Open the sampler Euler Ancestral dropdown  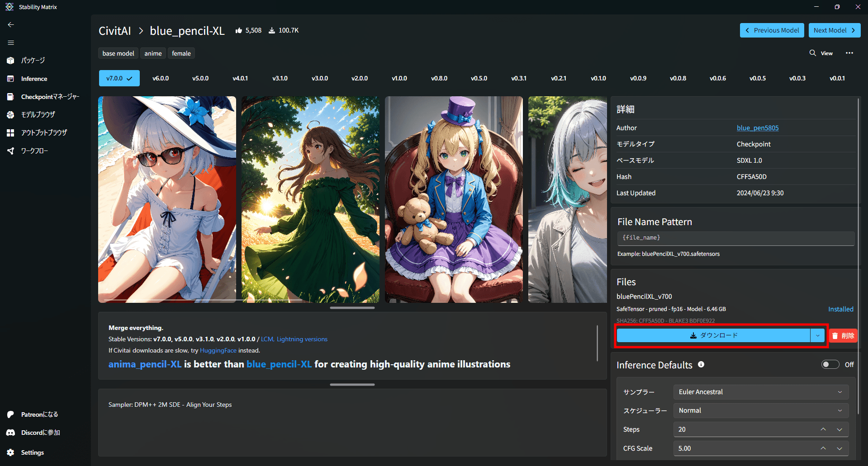coord(760,392)
